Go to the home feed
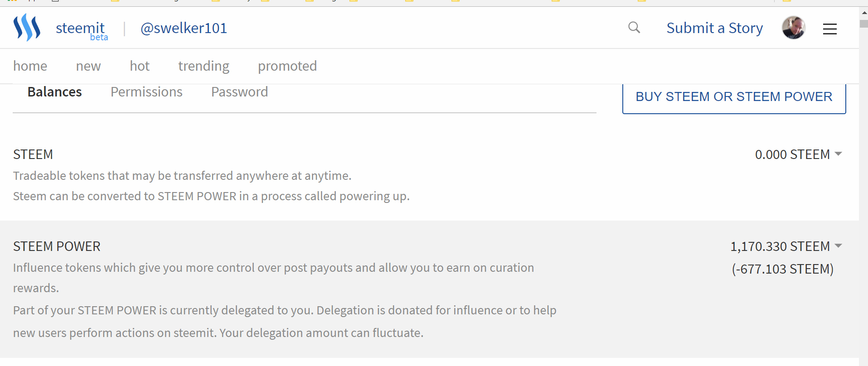Screen dimensions: 868x366 30,66
